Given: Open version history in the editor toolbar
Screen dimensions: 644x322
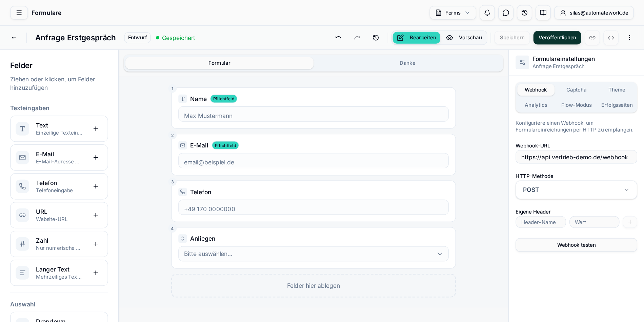Looking at the screenshot, I should click(x=376, y=38).
